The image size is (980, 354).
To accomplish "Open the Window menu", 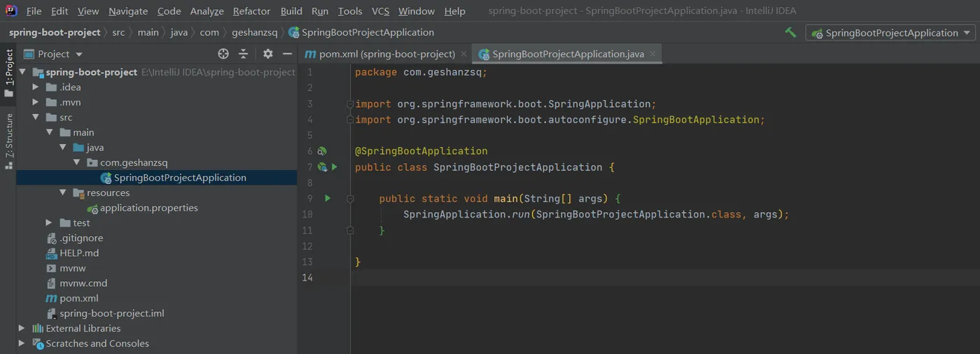I will pos(416,11).
